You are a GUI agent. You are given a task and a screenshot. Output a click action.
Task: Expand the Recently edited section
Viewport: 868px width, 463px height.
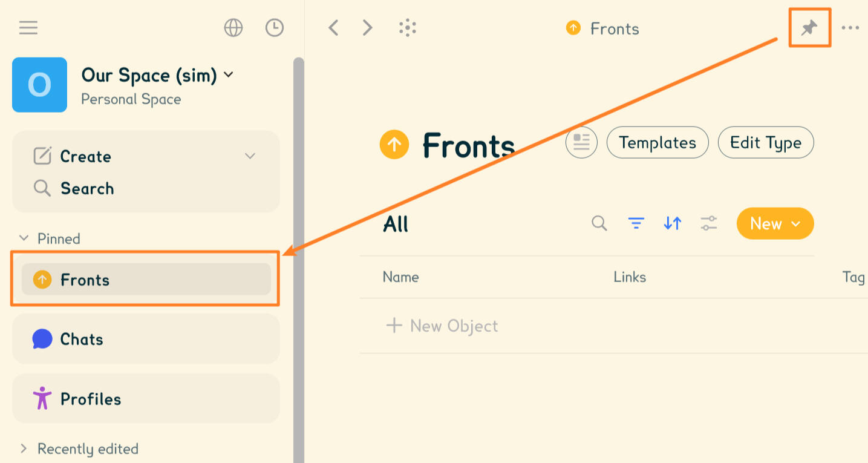(24, 448)
